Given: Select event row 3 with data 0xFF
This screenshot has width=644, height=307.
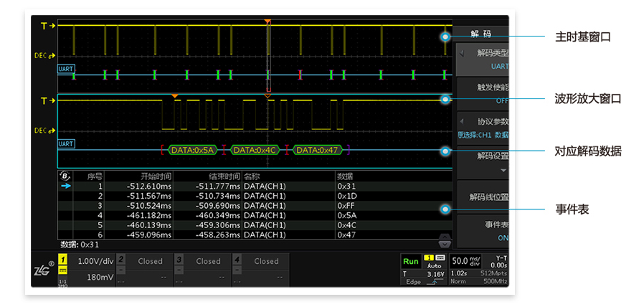Looking at the screenshot, I should click(x=255, y=205).
